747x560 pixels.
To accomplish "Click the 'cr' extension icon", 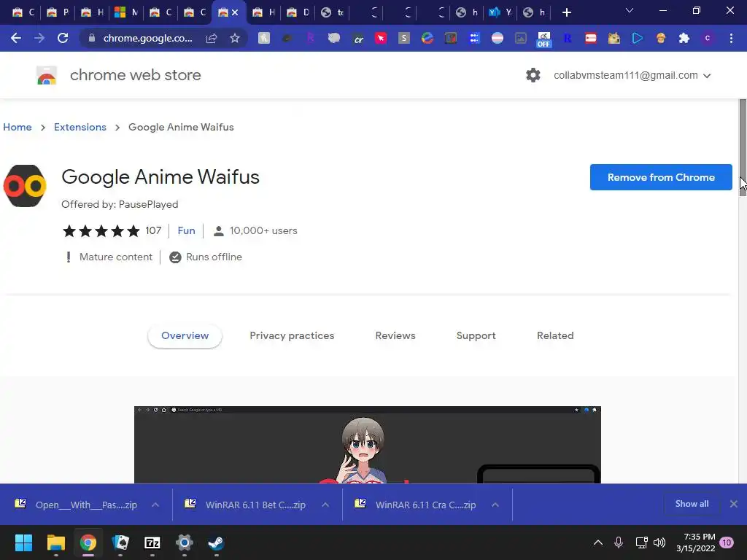I will click(357, 39).
